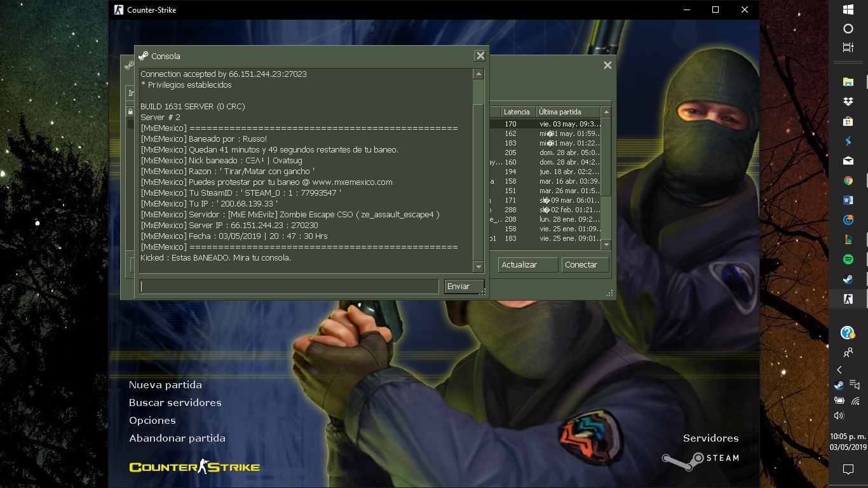Click Conectar in the server browser
This screenshot has height=488, width=868.
(x=585, y=265)
